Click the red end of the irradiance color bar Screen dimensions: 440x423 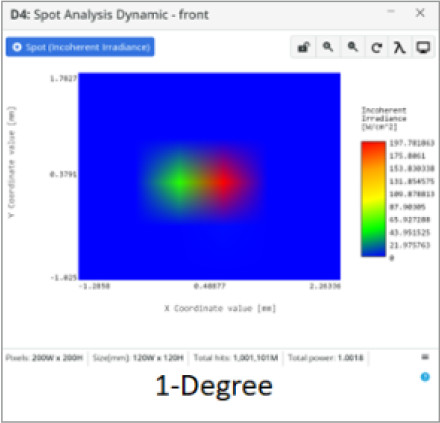coord(373,148)
